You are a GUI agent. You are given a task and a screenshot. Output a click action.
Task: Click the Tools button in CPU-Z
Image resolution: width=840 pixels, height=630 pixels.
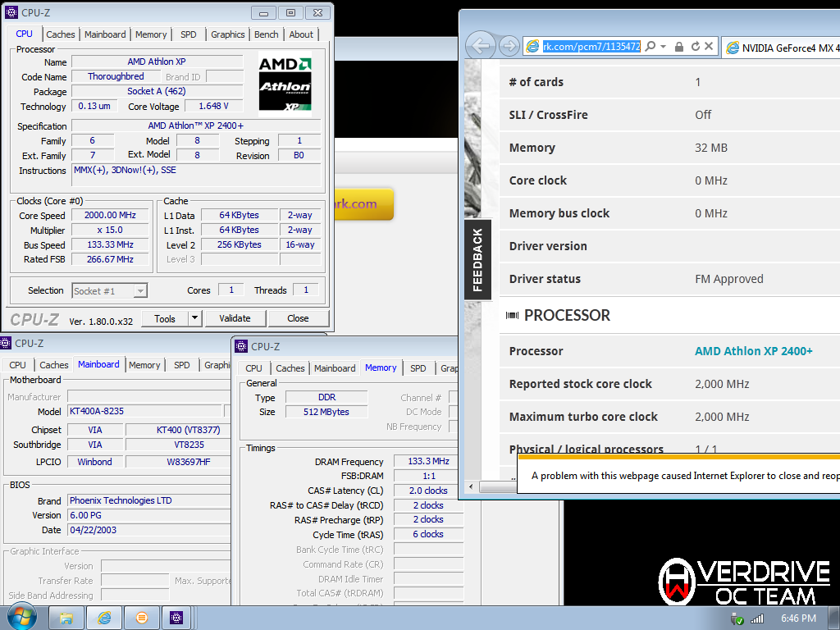pyautogui.click(x=165, y=318)
